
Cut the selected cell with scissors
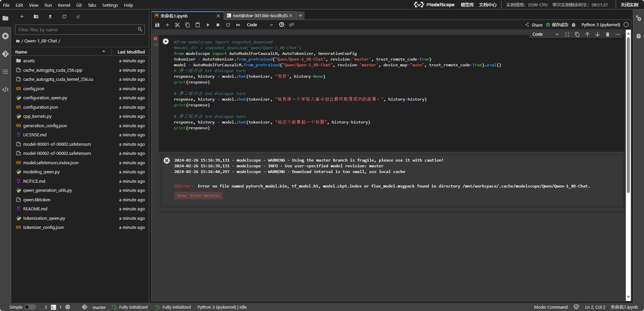pyautogui.click(x=178, y=25)
